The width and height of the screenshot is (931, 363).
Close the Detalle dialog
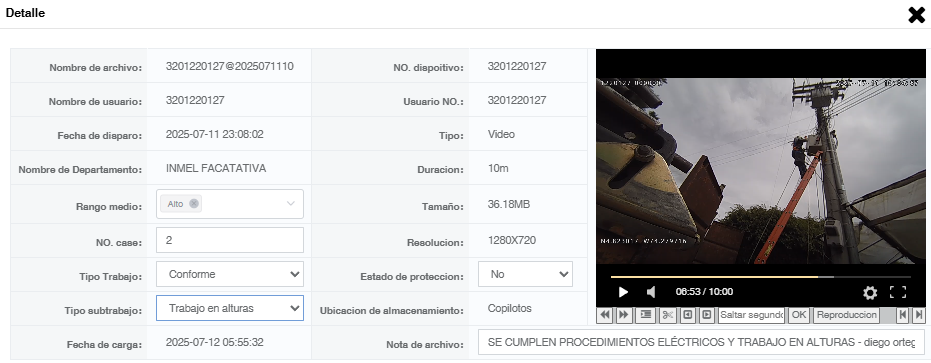[x=917, y=15]
